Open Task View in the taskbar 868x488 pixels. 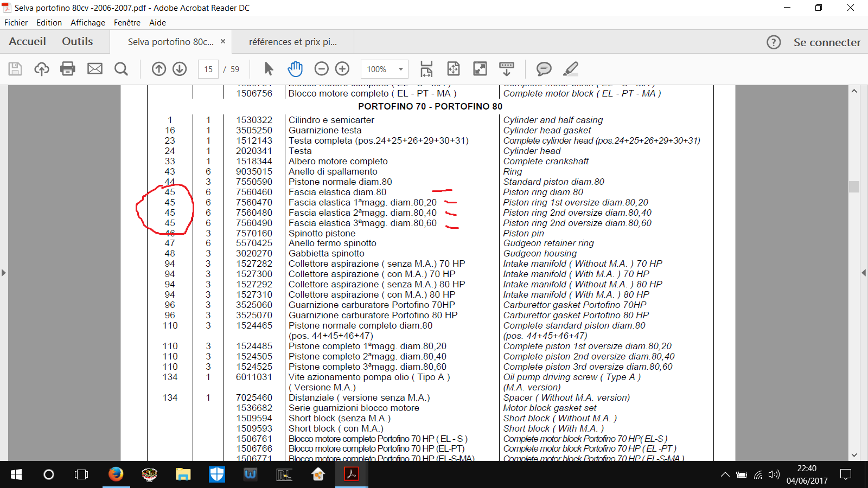(x=81, y=474)
